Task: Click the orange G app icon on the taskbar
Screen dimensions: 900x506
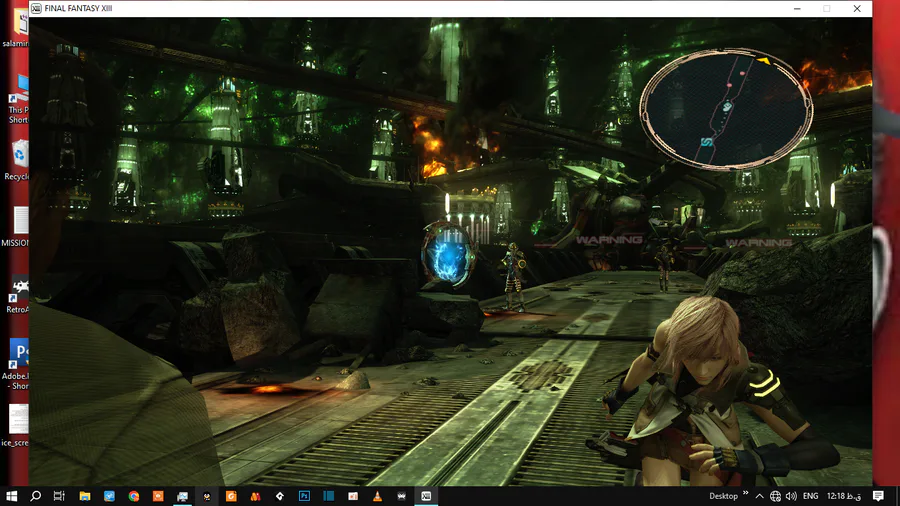Action: pyautogui.click(x=231, y=496)
